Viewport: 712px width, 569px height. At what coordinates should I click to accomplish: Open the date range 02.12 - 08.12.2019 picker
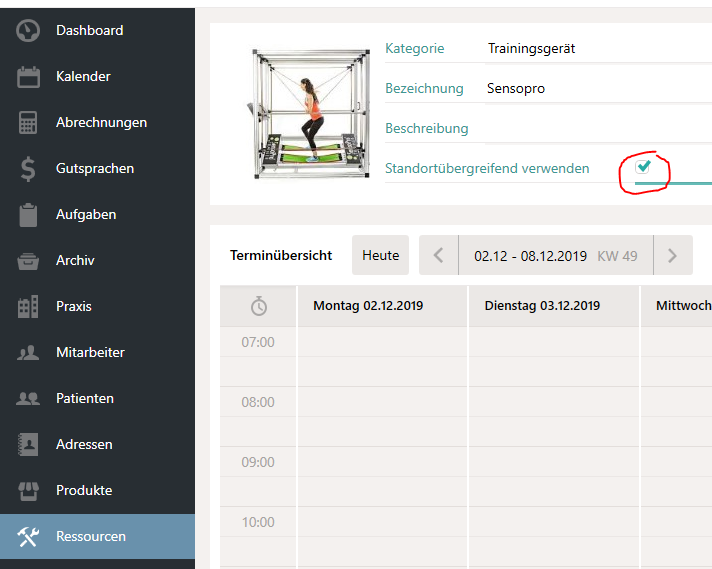[556, 255]
